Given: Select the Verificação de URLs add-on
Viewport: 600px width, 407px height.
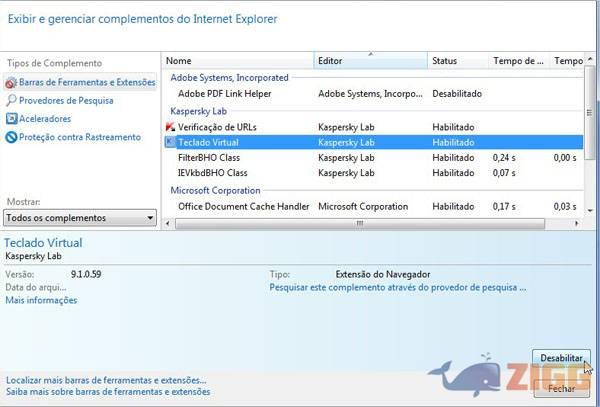Looking at the screenshot, I should [217, 127].
